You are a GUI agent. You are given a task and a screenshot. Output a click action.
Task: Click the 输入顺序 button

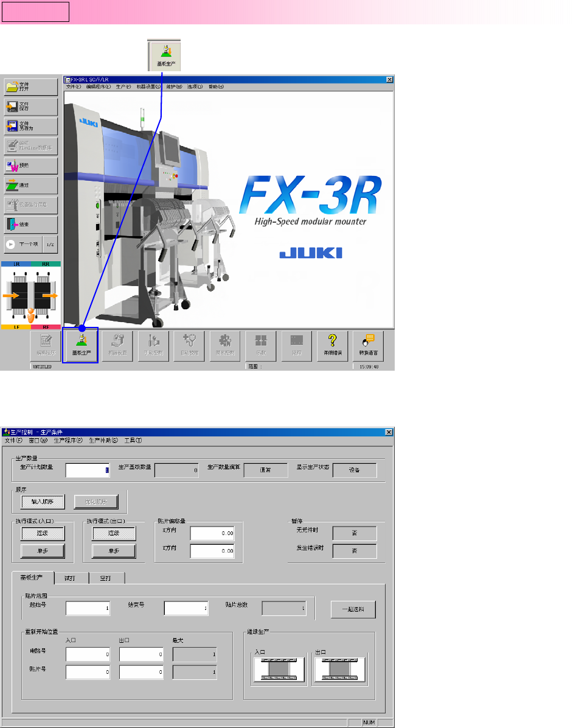(43, 502)
